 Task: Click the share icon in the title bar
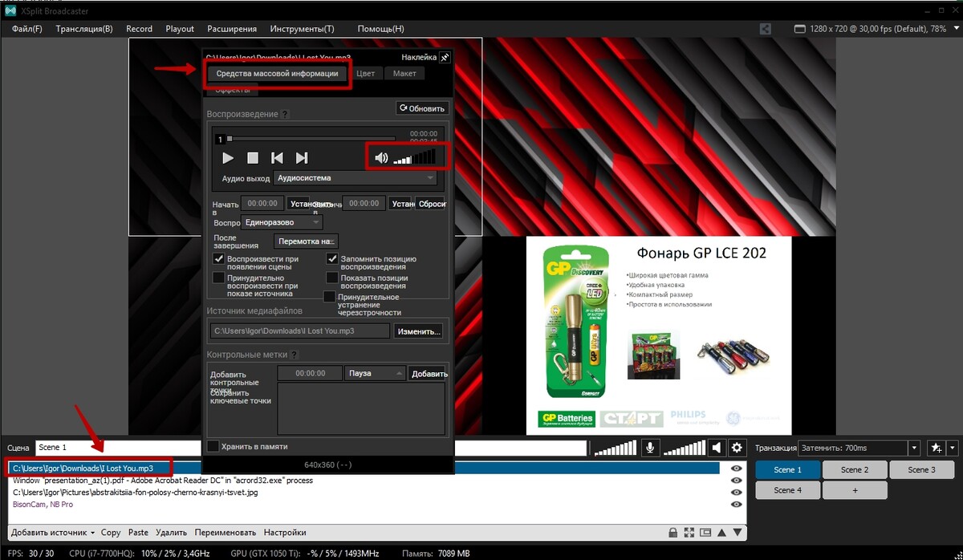(x=766, y=29)
